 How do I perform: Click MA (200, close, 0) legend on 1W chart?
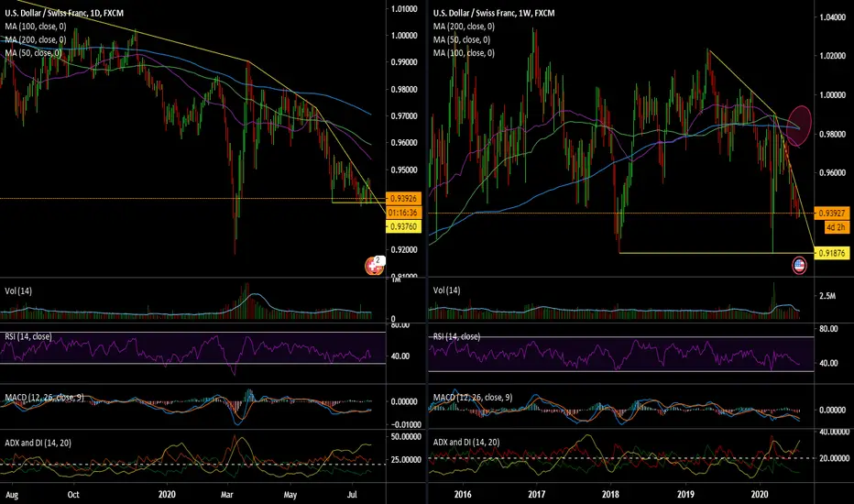[x=464, y=27]
